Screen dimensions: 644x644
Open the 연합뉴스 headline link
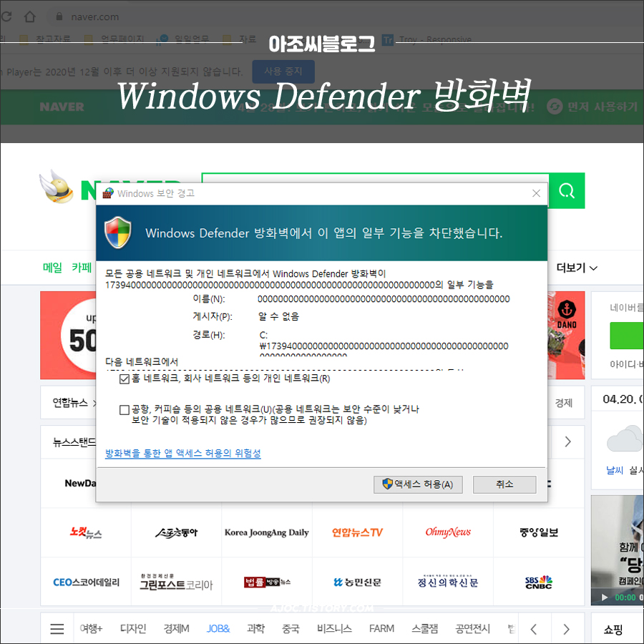[x=70, y=402]
